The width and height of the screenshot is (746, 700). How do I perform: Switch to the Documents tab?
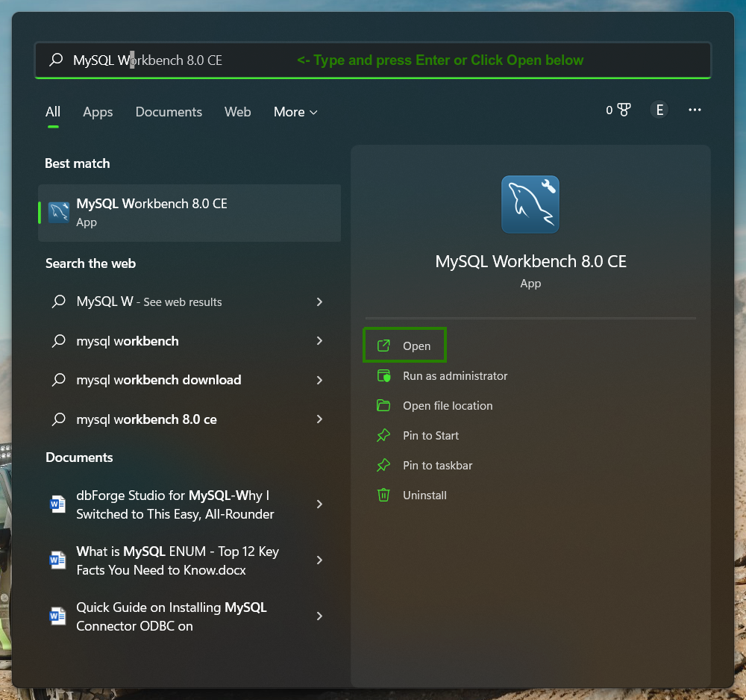(x=169, y=112)
